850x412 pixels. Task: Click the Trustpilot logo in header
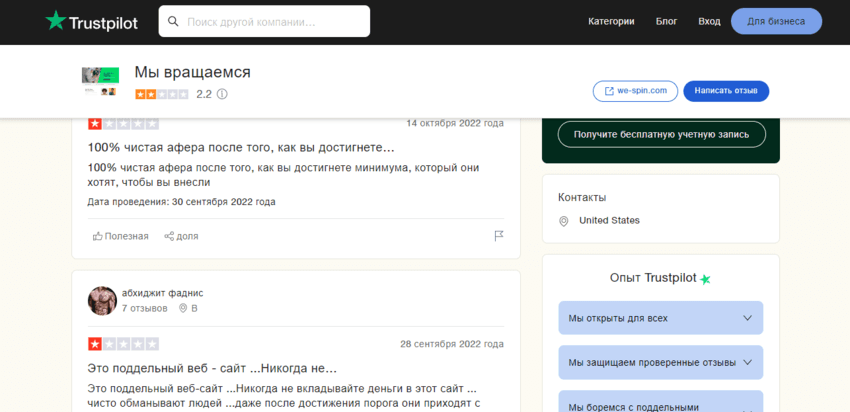pyautogui.click(x=93, y=21)
